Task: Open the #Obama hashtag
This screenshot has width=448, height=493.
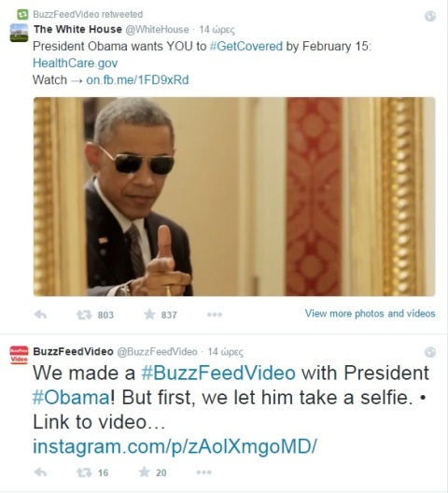Action: click(x=71, y=398)
